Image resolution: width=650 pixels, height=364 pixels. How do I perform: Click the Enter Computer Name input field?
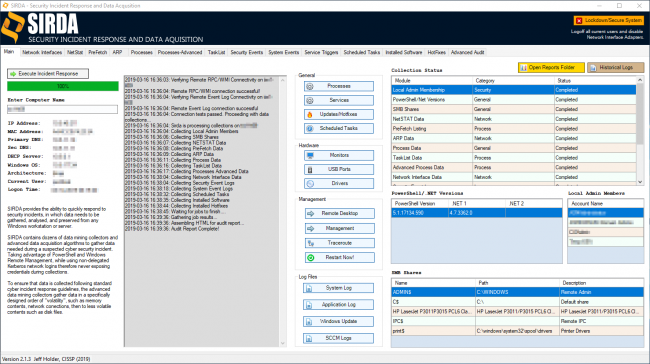63,109
